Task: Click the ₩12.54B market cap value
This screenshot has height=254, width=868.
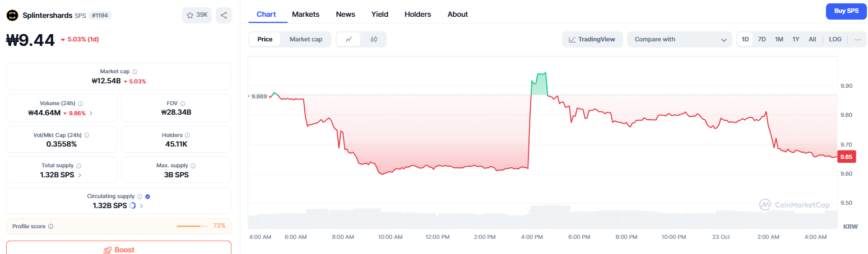Action: (x=106, y=81)
